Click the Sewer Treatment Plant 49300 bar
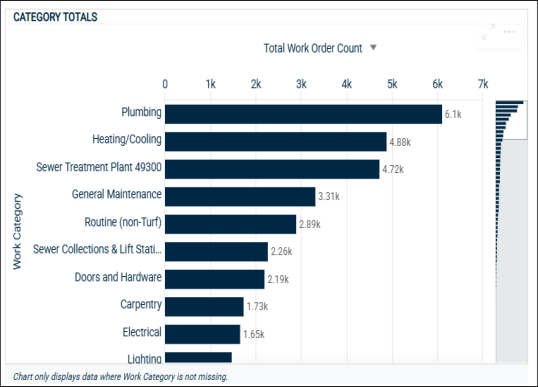 (272, 169)
